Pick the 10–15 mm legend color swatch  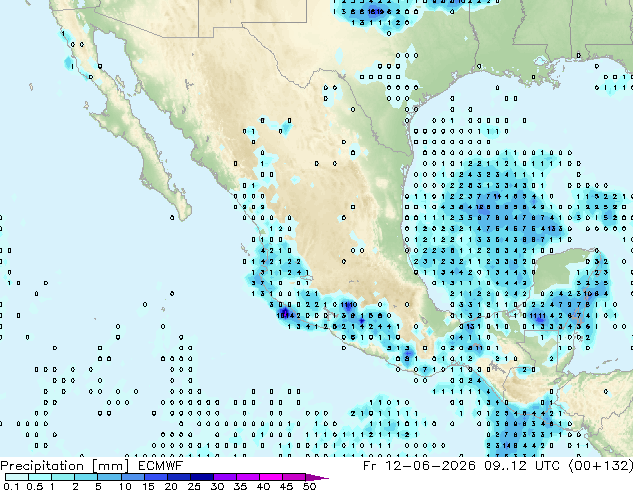pyautogui.click(x=132, y=477)
